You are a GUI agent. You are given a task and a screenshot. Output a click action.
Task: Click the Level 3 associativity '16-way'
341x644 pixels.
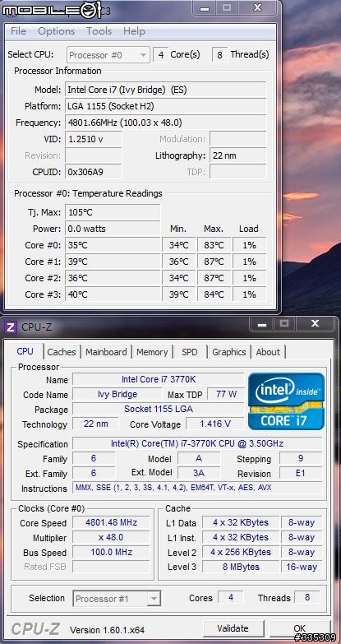tap(302, 567)
